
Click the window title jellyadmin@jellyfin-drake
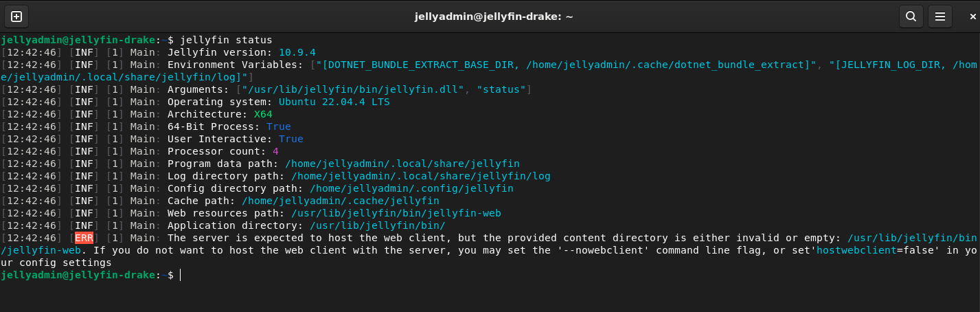click(490, 16)
